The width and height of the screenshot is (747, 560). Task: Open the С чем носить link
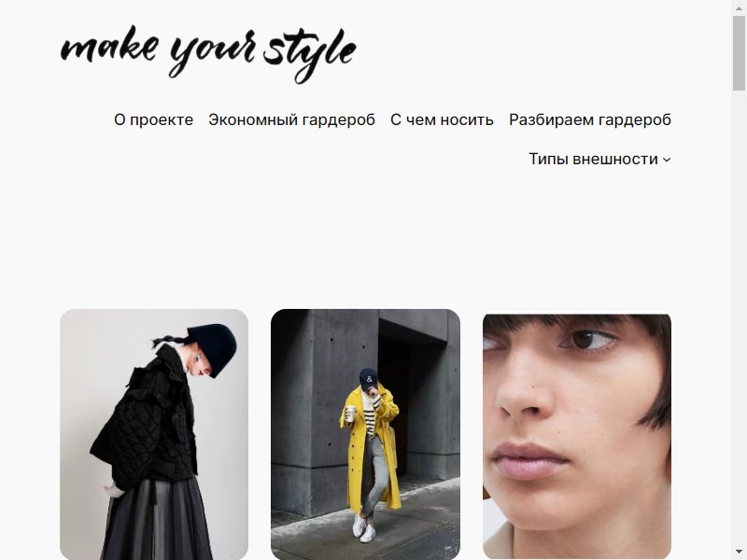click(442, 119)
